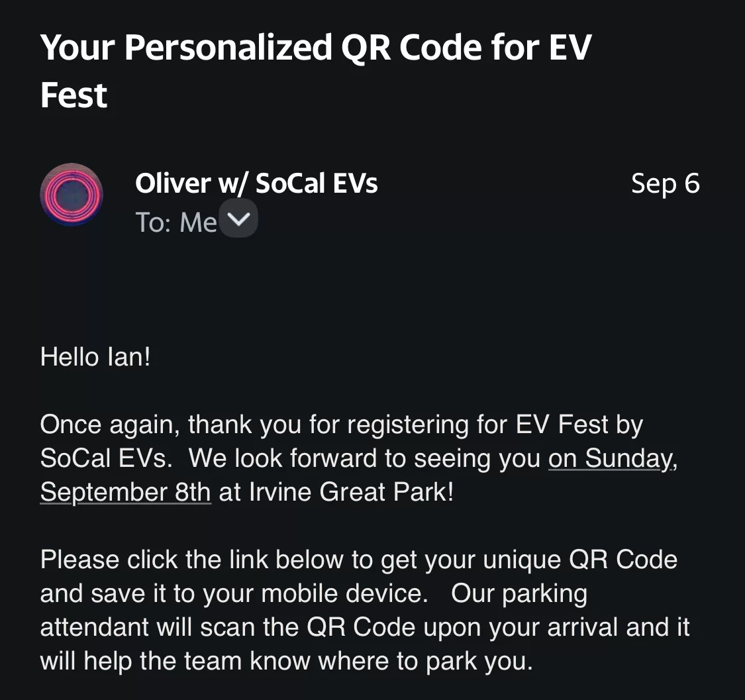745x700 pixels.
Task: Click the word 'Fest' in the subject heading
Action: click(x=74, y=95)
